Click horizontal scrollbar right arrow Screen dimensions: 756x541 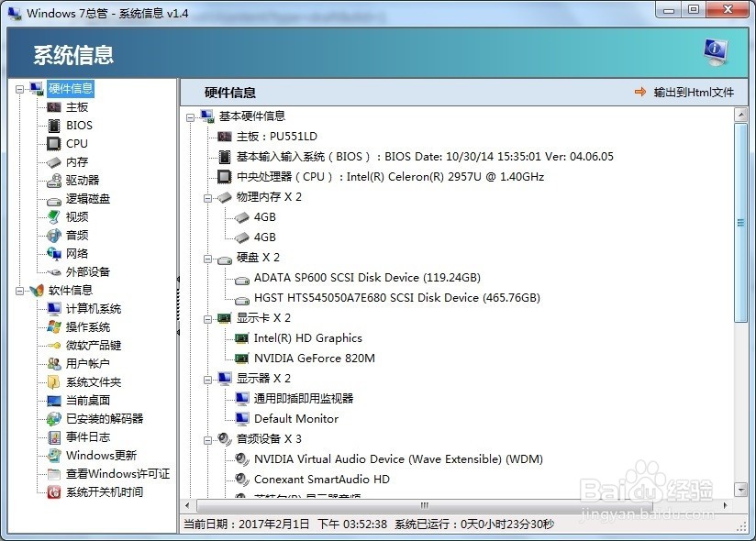[x=725, y=505]
